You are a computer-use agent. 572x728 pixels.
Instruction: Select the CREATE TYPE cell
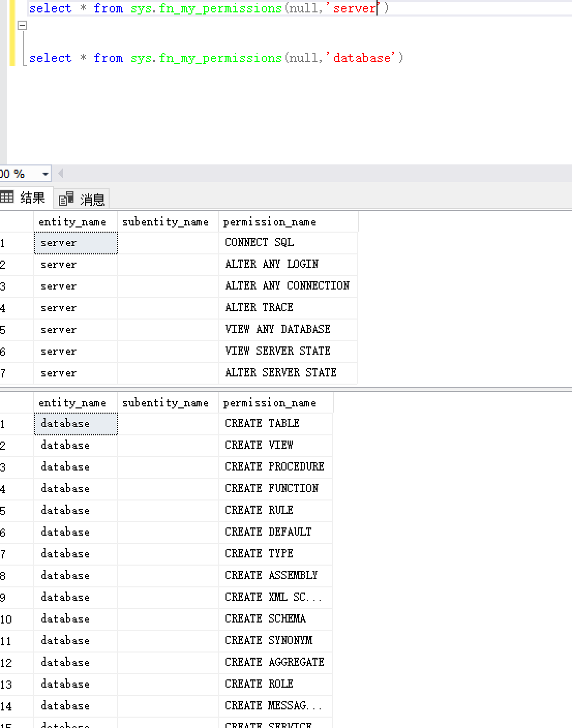276,554
